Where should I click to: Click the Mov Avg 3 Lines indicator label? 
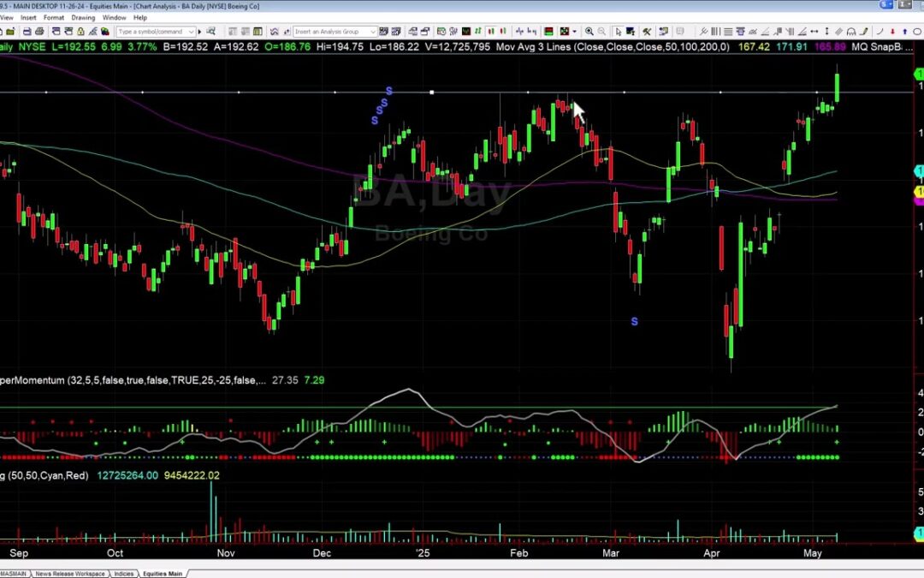tap(613, 46)
